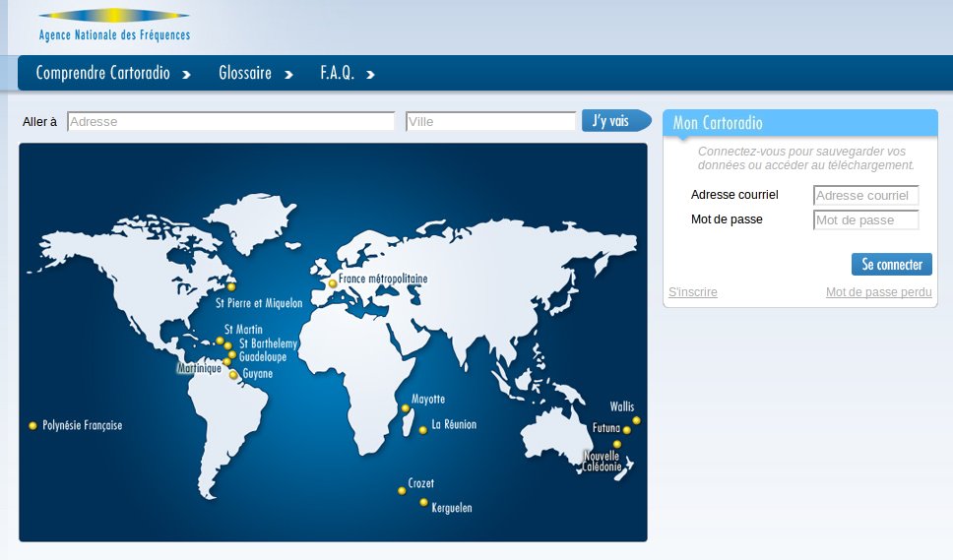
Task: Select the Wallis location dot
Action: [x=636, y=420]
